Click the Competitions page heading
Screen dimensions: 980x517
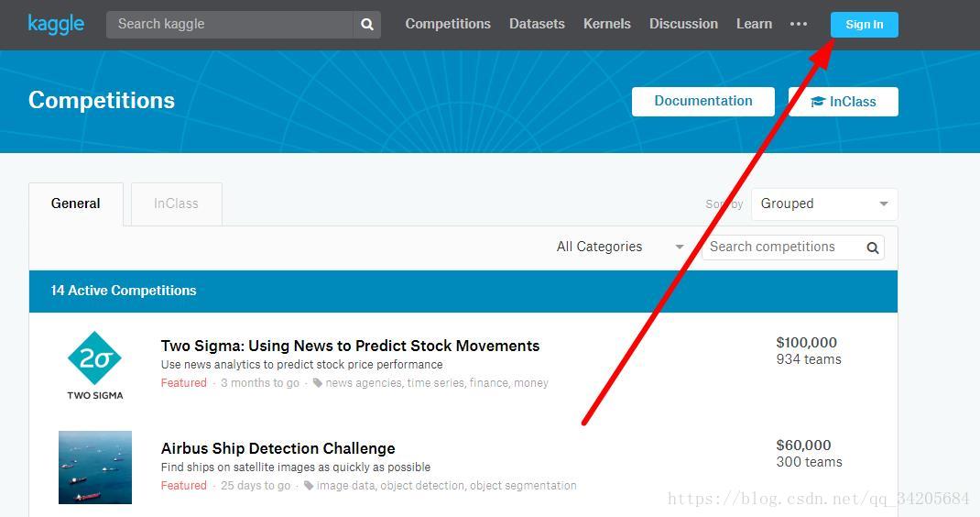(102, 100)
